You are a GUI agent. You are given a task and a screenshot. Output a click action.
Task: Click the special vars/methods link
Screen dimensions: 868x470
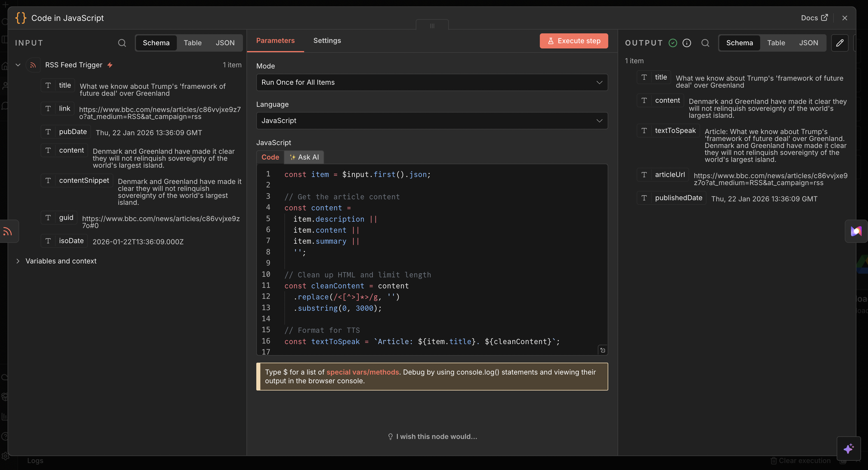[x=363, y=372]
